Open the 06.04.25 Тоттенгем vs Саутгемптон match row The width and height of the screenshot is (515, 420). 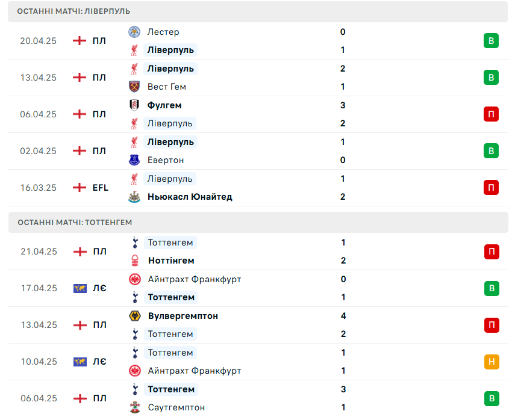tap(258, 398)
